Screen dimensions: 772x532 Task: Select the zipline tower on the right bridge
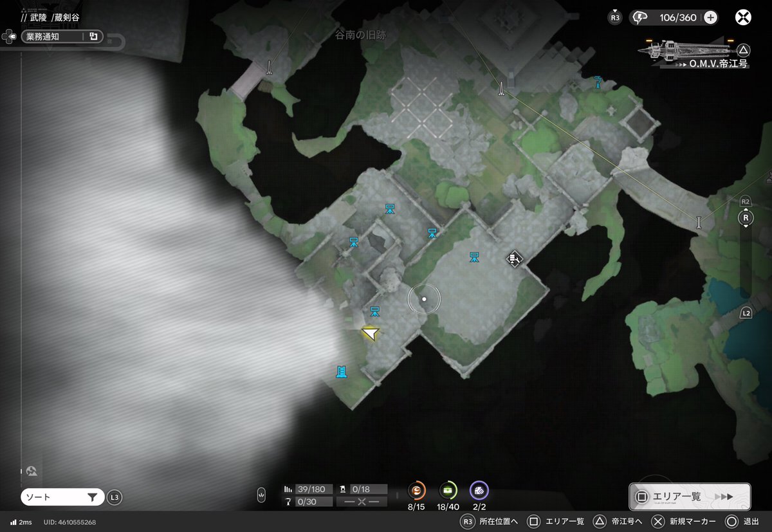(x=699, y=223)
